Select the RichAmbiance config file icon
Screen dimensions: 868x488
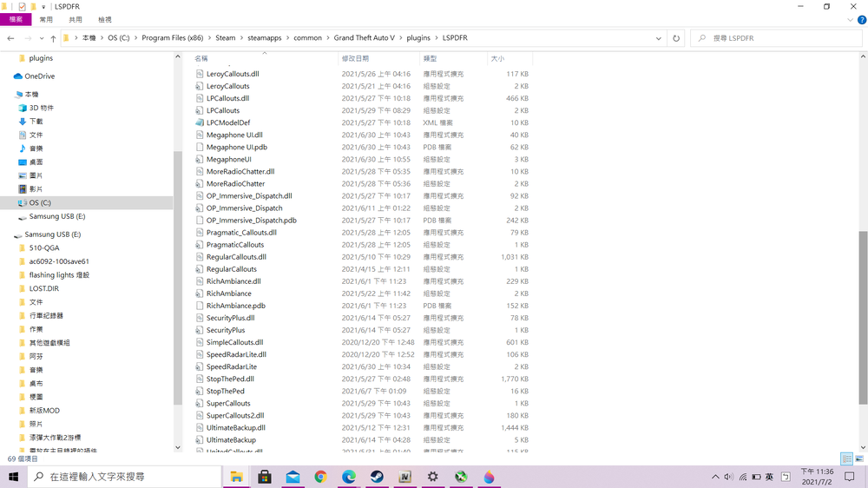[x=200, y=293]
